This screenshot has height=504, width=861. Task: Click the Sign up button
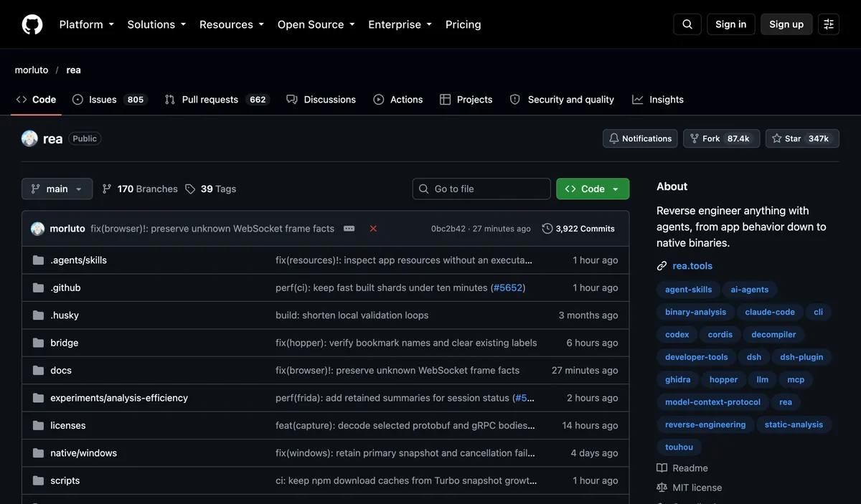786,24
